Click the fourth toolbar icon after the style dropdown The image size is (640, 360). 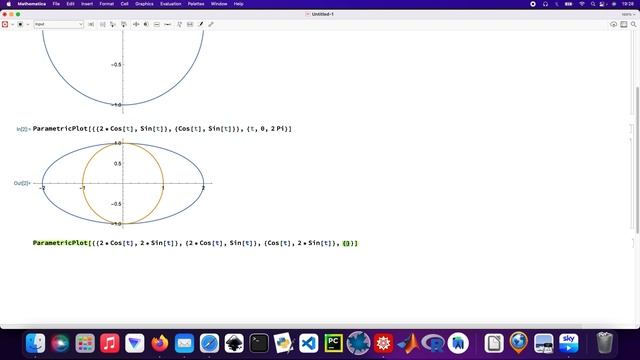click(x=124, y=24)
